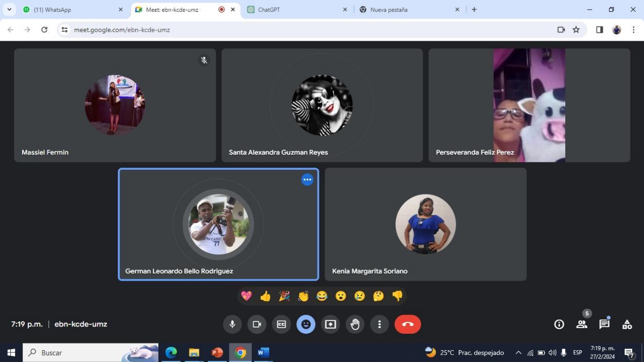Open Chrome profile avatar

coord(617,30)
